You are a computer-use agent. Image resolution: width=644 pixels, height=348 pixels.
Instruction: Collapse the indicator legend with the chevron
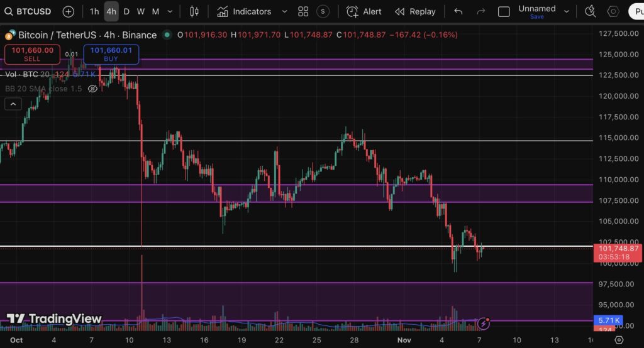[x=13, y=104]
